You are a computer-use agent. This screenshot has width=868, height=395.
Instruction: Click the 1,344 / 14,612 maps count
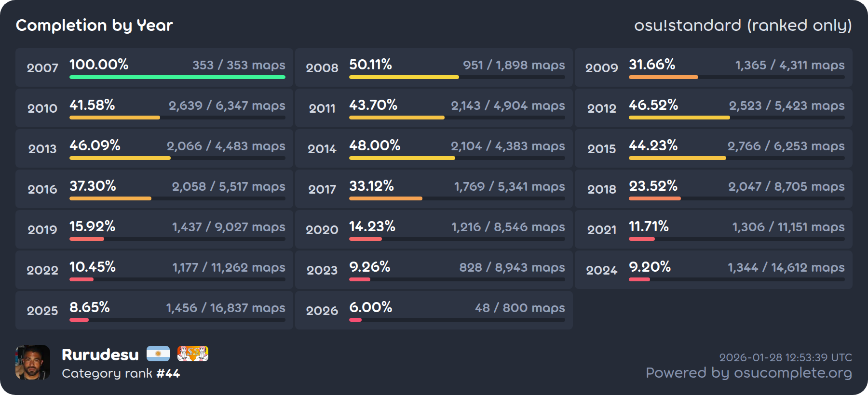coord(786,267)
